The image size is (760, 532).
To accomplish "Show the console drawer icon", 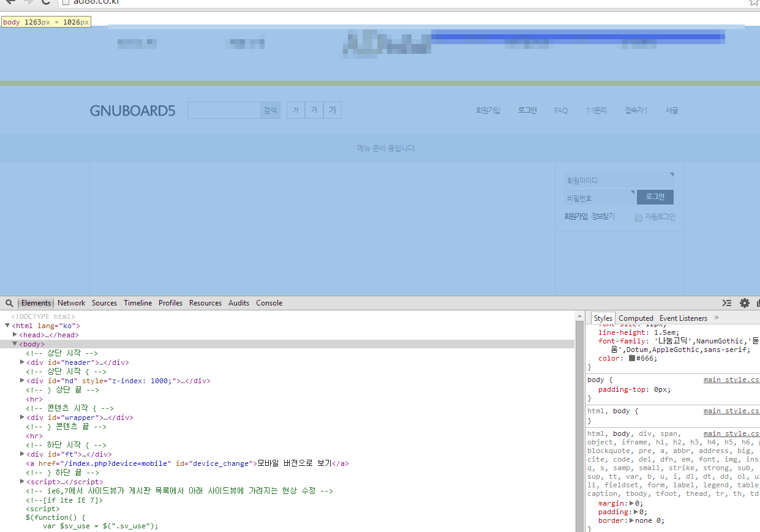I will 727,303.
